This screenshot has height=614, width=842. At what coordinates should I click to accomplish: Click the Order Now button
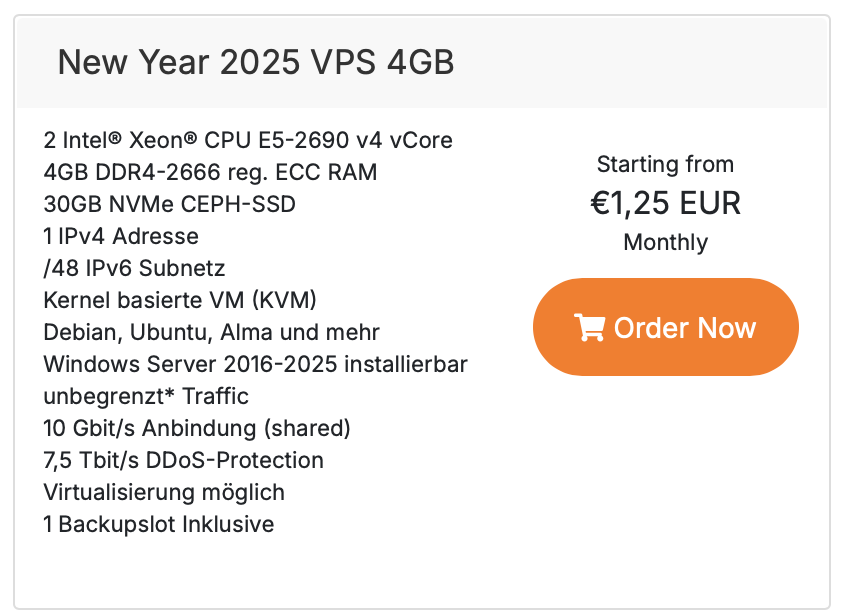click(665, 327)
